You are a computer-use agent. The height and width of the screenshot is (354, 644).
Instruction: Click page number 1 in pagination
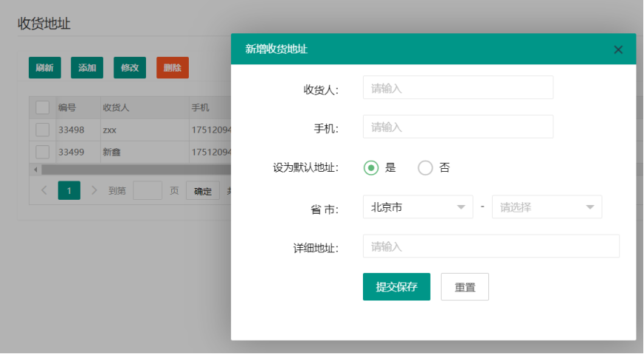[x=69, y=190]
